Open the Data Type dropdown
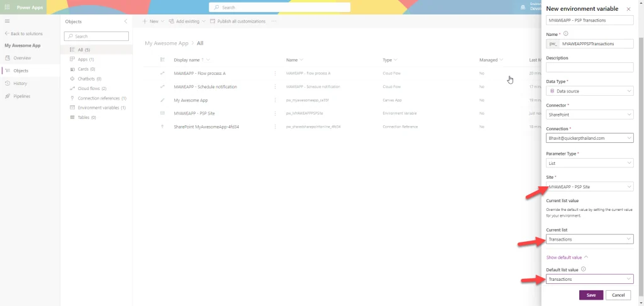The image size is (644, 306). [589, 91]
